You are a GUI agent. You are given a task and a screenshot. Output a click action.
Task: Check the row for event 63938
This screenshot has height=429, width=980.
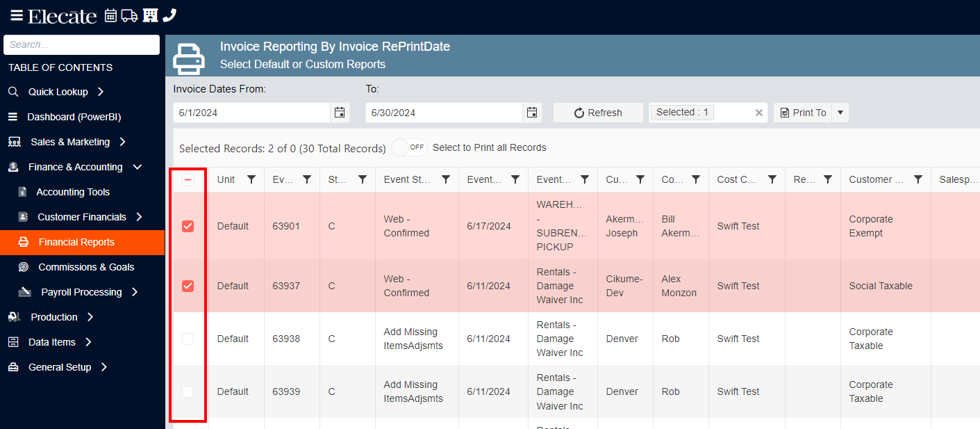(x=188, y=339)
